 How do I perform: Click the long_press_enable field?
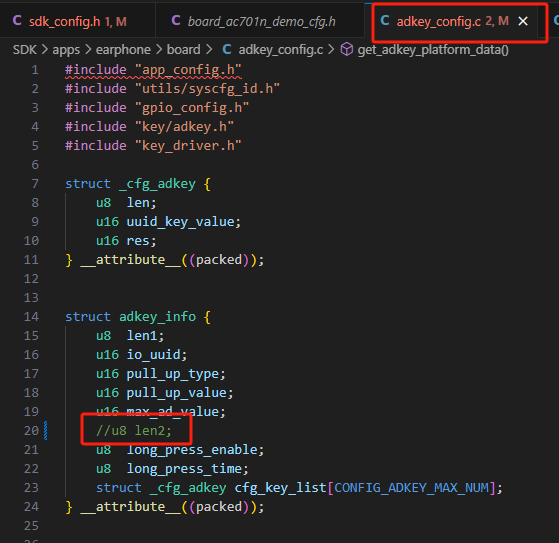pos(192,450)
